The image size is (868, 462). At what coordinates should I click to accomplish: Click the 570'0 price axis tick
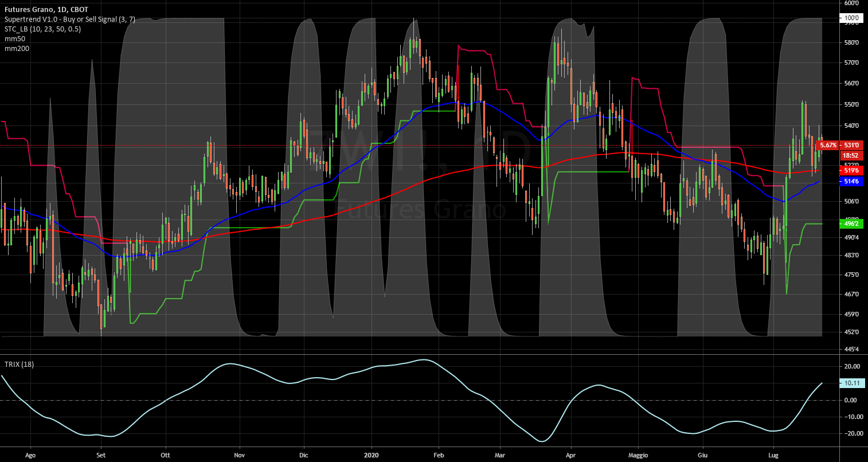851,63
